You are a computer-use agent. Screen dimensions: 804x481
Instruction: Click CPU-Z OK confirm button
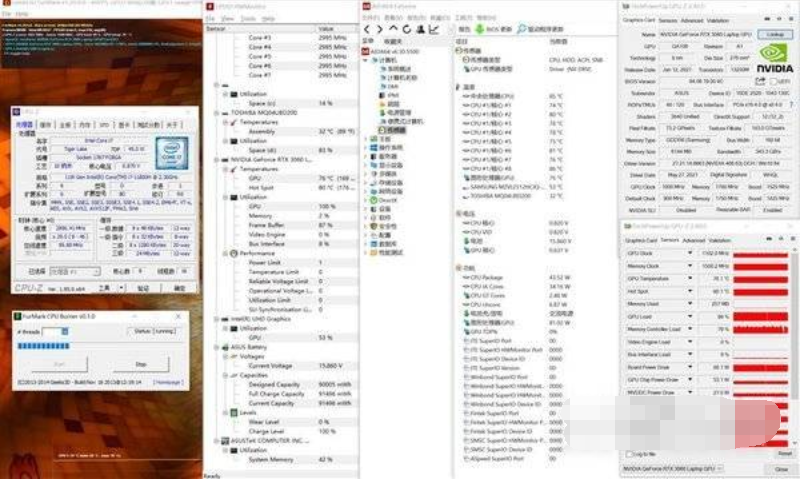click(x=179, y=288)
